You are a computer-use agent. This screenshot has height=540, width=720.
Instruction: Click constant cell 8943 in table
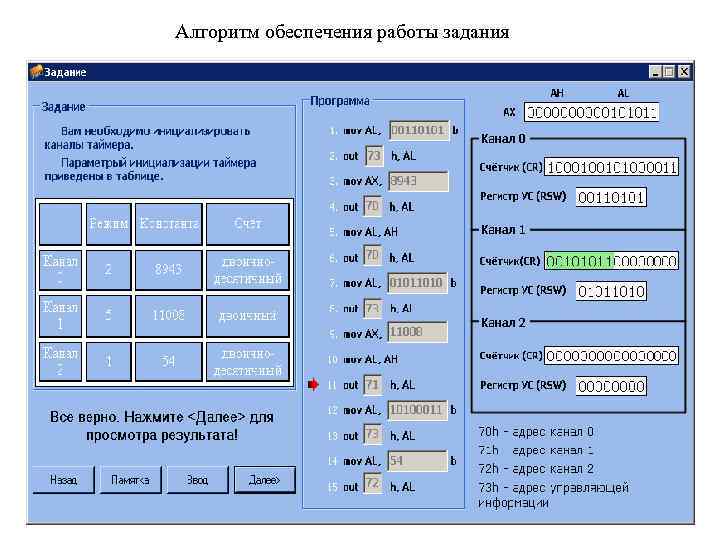(x=169, y=270)
